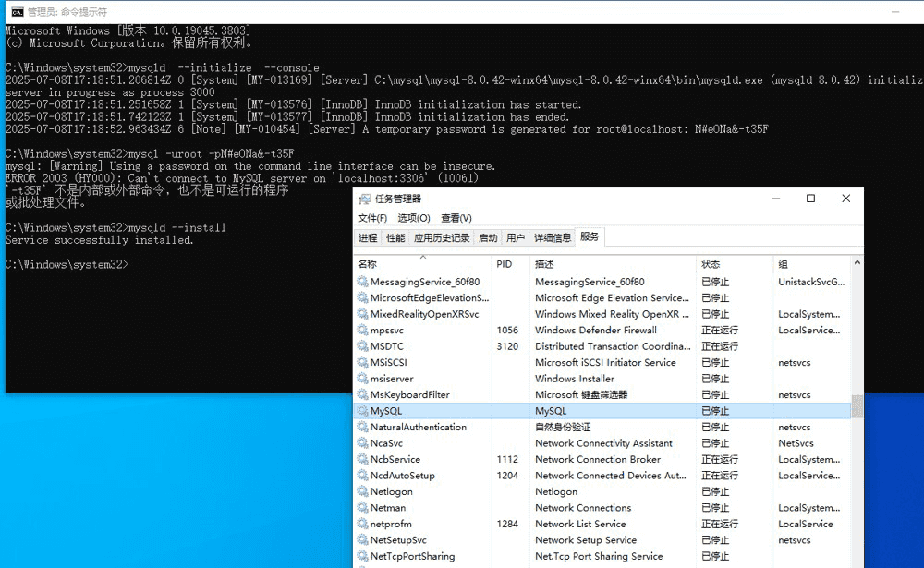The image size is (924, 568).
Task: Click the Command Prompt title bar icon
Action: pyautogui.click(x=18, y=12)
